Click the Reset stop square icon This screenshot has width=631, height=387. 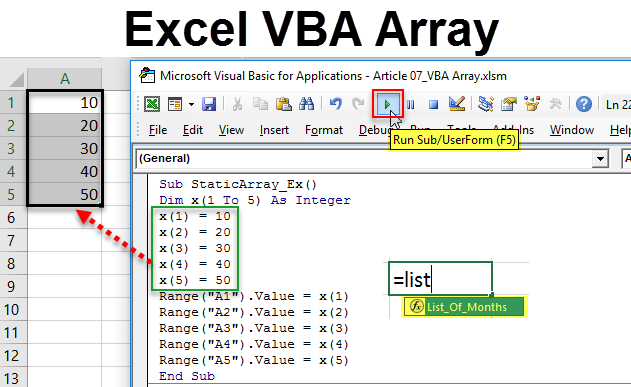[433, 105]
